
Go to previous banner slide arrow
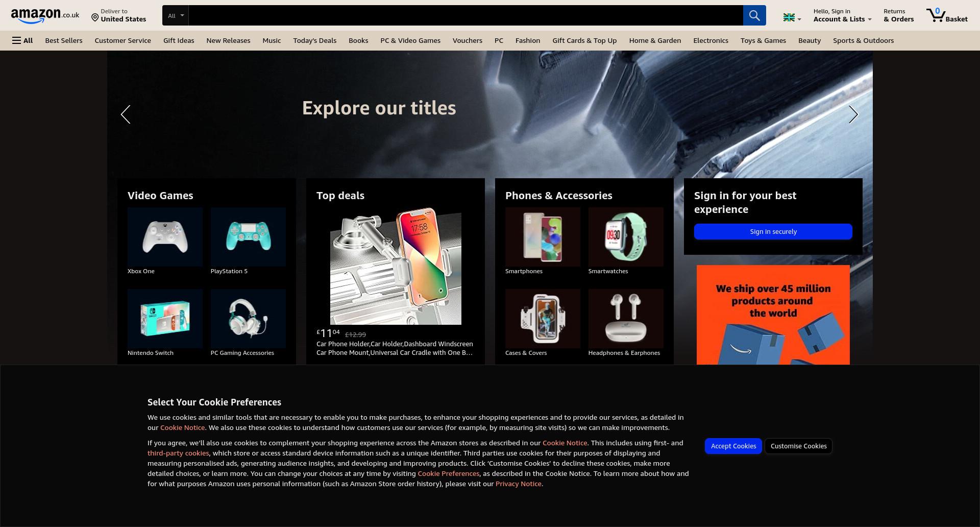[x=126, y=114]
